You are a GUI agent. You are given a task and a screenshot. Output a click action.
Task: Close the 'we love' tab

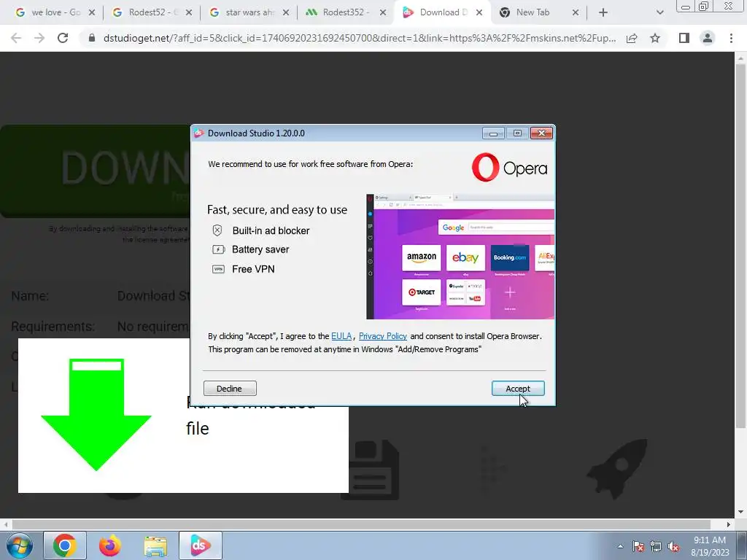tap(92, 13)
